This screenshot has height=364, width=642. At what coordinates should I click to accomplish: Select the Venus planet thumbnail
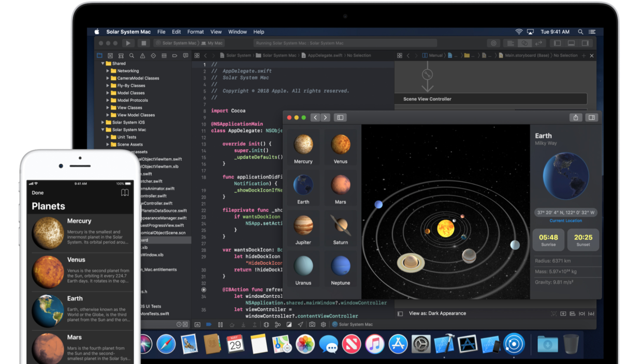click(x=341, y=148)
